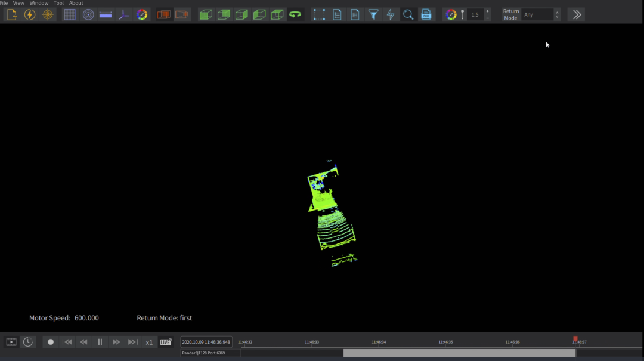
Task: Toggle the orange overlapping-frames projection icon
Action: coord(164,15)
